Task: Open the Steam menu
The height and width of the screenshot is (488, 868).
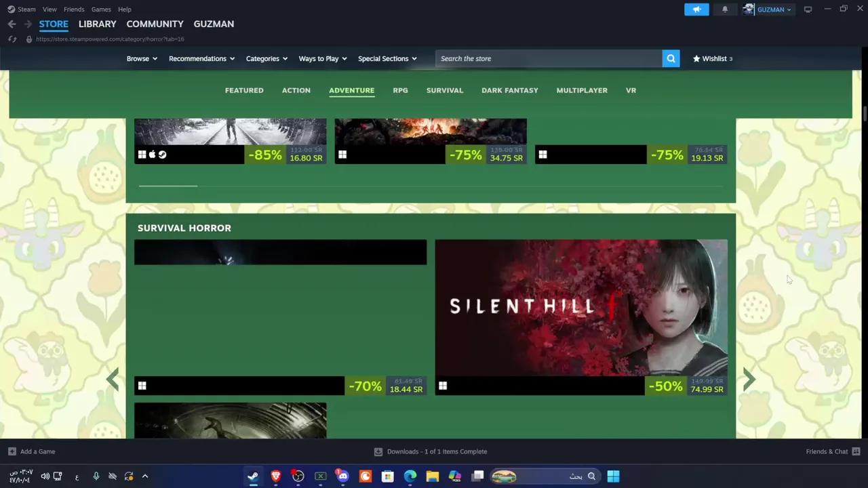Action: (22, 9)
